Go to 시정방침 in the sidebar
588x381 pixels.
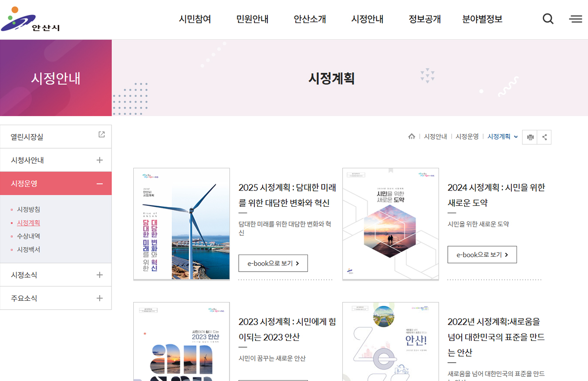(x=29, y=209)
